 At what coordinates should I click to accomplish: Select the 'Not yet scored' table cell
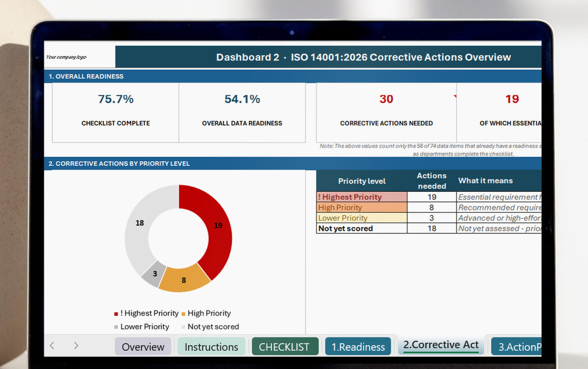[362, 228]
